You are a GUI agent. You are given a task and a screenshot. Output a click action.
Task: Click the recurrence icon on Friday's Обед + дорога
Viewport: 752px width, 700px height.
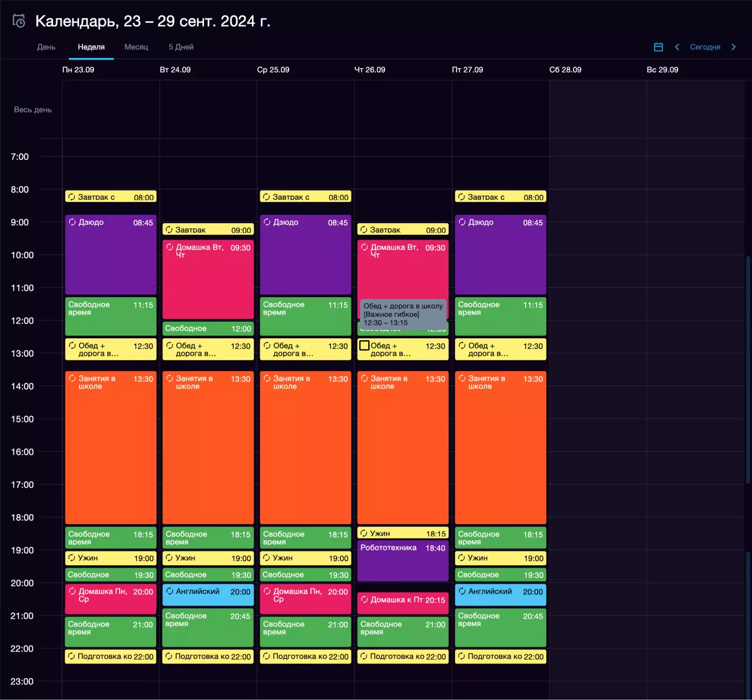(x=462, y=346)
